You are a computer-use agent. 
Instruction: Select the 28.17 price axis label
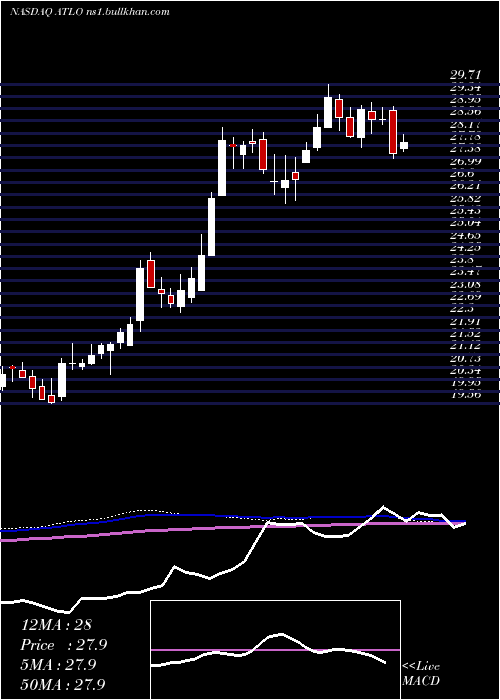point(465,125)
